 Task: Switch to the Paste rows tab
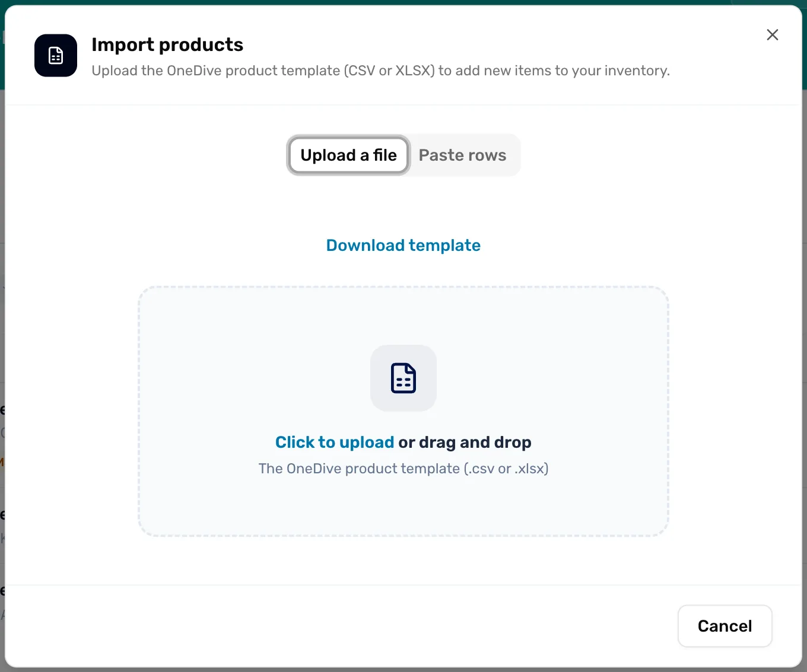462,155
